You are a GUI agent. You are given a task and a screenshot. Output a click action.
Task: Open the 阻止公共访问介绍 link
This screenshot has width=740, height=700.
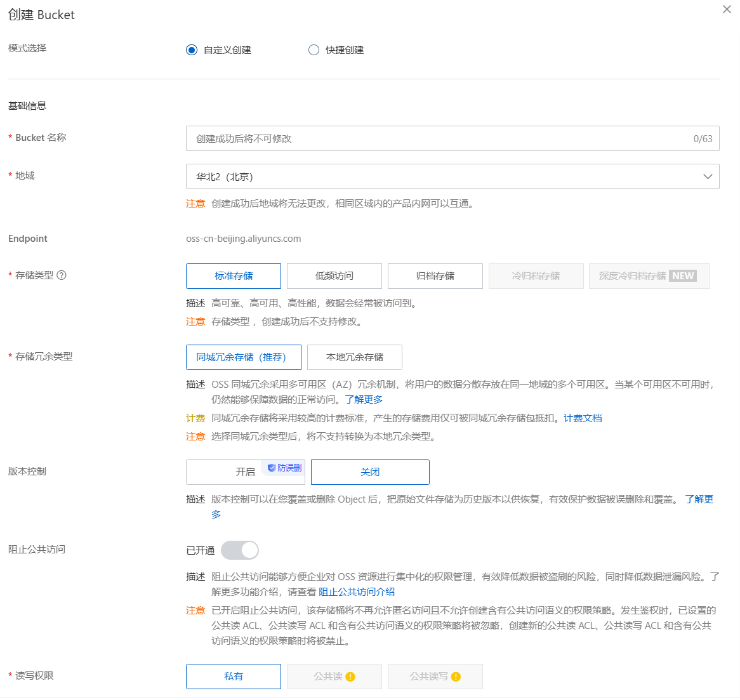[358, 591]
